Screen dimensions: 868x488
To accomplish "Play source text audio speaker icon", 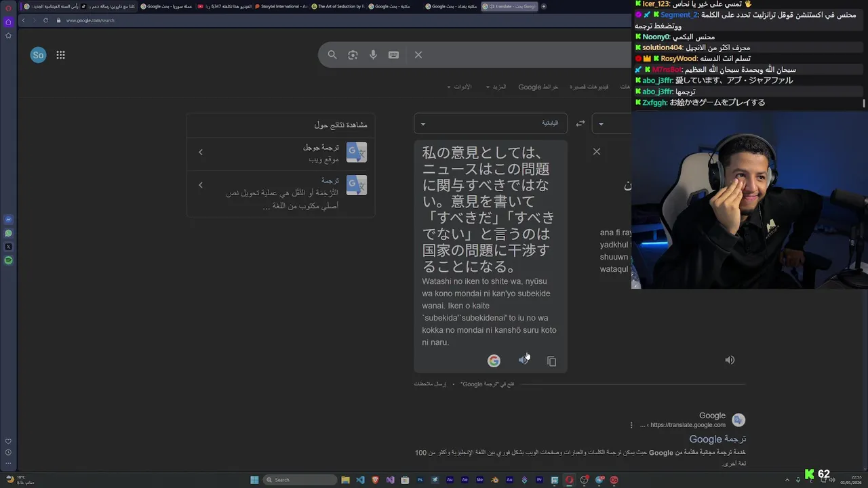I will click(730, 360).
